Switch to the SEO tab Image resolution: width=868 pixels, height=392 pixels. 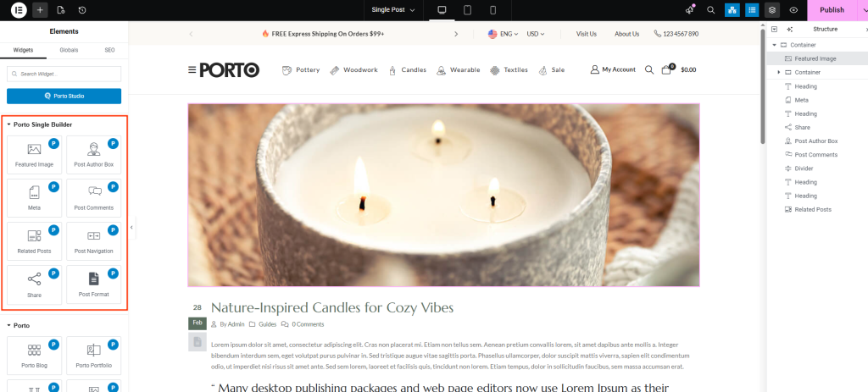click(109, 50)
